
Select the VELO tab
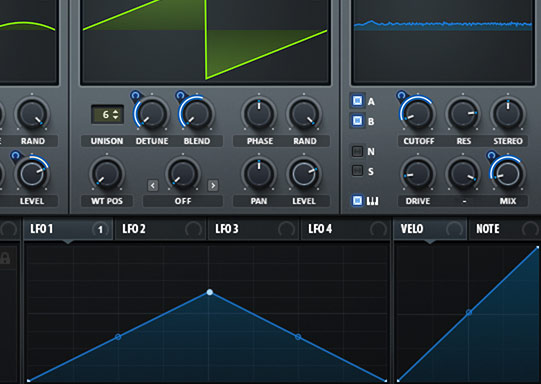click(x=430, y=229)
